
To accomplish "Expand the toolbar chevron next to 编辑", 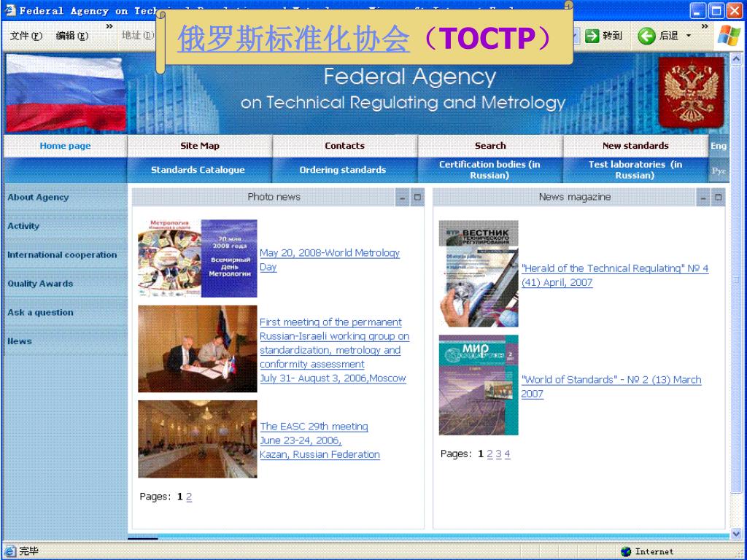I will [109, 26].
